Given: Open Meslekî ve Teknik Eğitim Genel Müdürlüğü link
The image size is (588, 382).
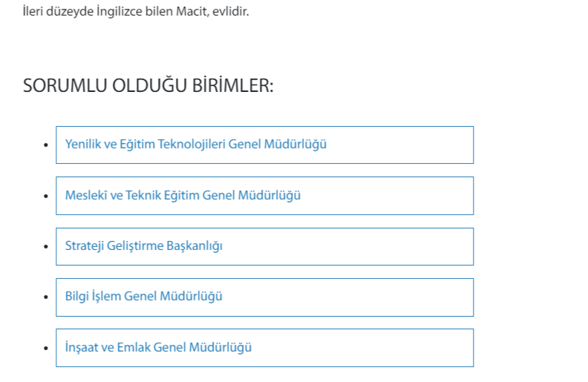Looking at the screenshot, I should pyautogui.click(x=183, y=196).
